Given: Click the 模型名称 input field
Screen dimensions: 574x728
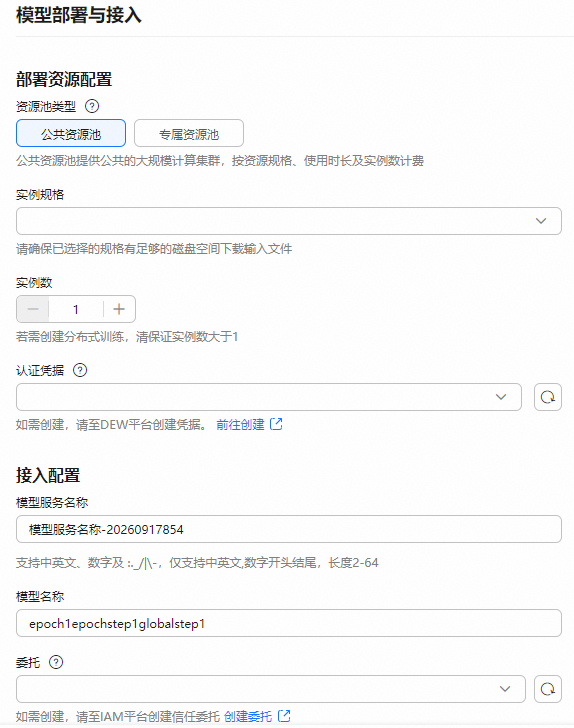Looking at the screenshot, I should [289, 623].
